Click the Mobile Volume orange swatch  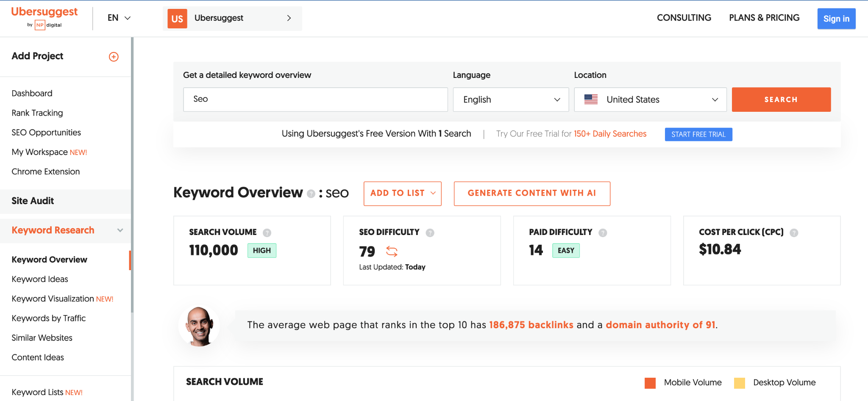[650, 383]
